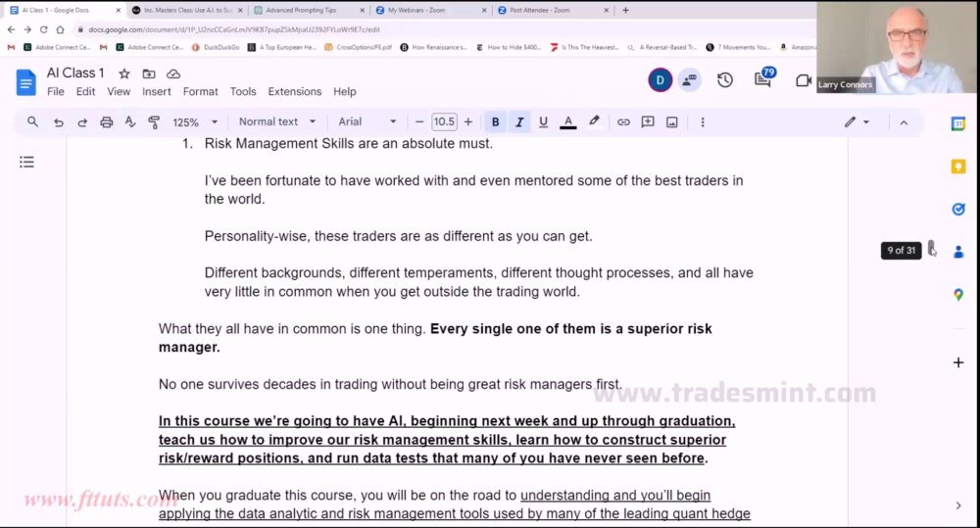The image size is (980, 528).
Task: Show the document outline panel
Action: coord(26,163)
